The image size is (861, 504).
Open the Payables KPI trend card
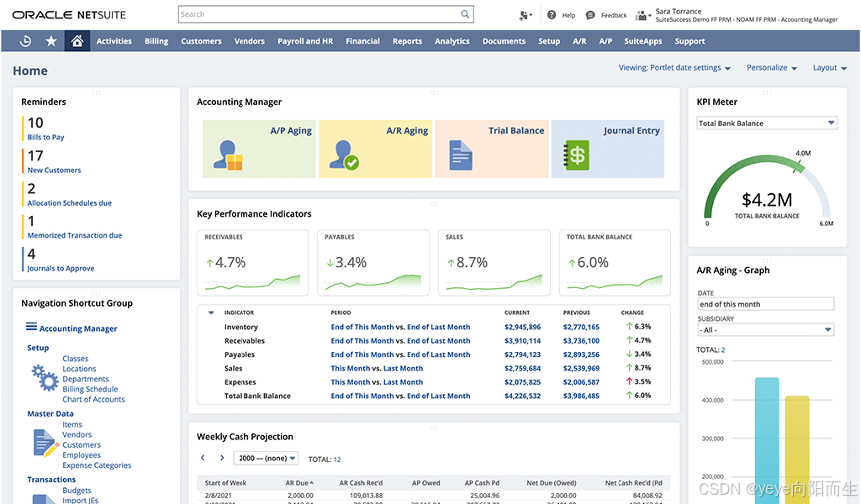tap(372, 263)
